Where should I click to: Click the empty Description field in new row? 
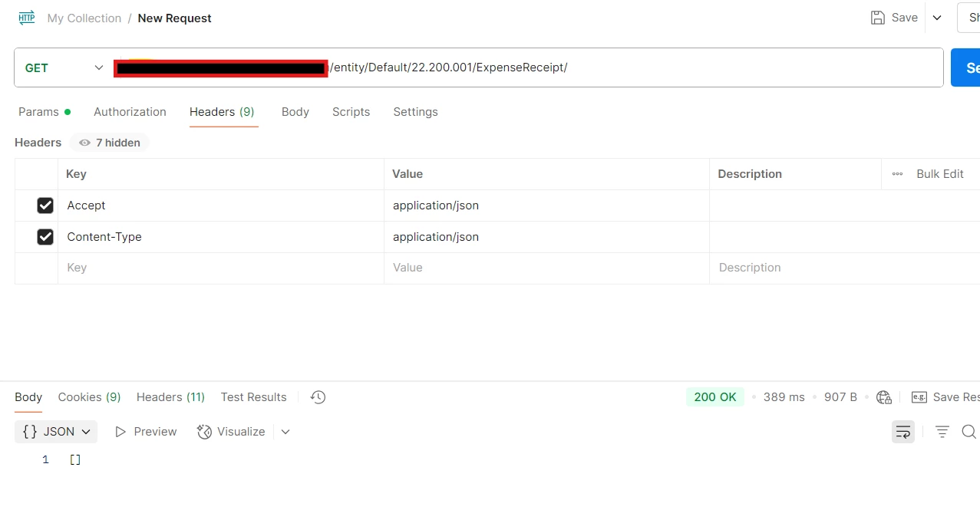pyautogui.click(x=844, y=268)
